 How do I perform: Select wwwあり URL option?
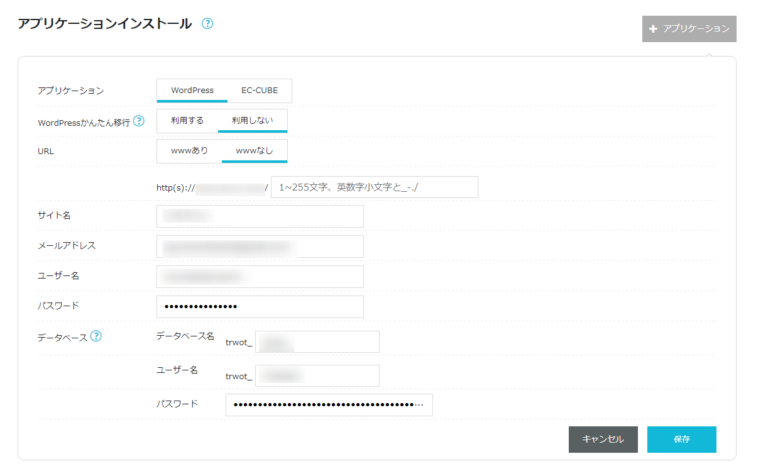pyautogui.click(x=189, y=151)
